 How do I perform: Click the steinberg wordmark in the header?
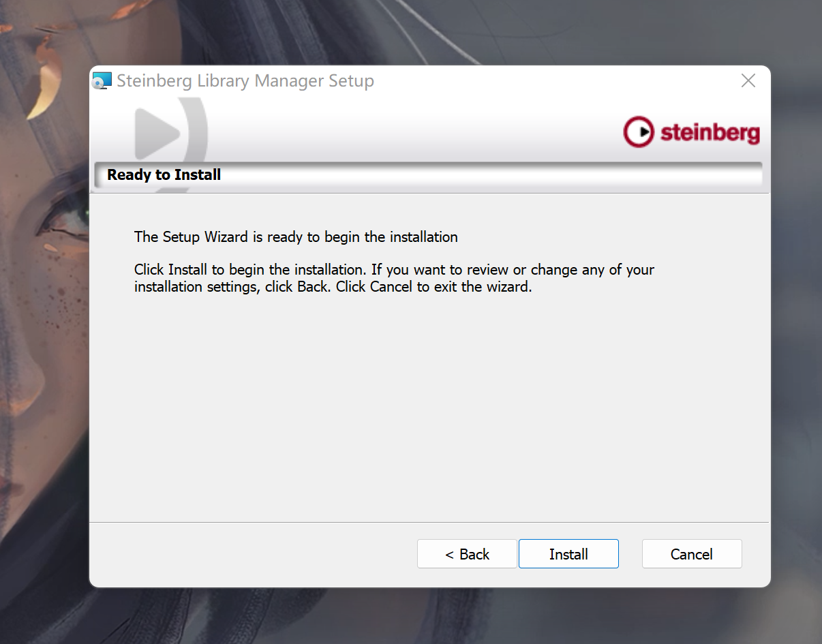[710, 132]
